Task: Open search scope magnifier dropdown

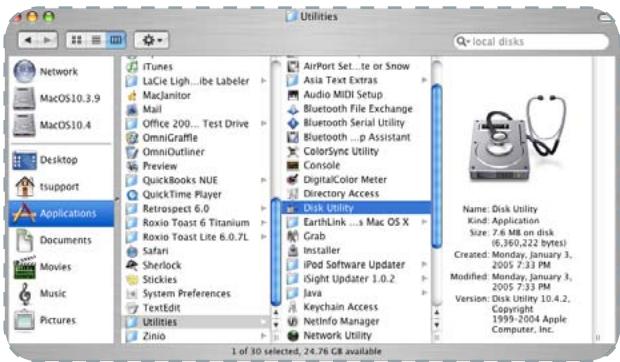Action: tap(462, 41)
